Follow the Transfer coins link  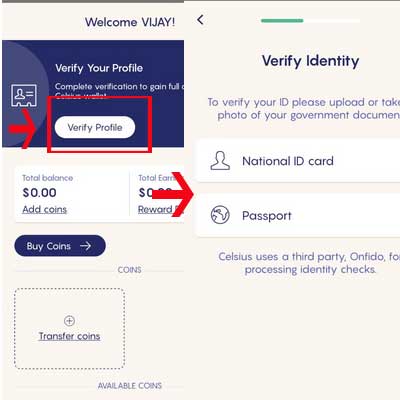[69, 336]
